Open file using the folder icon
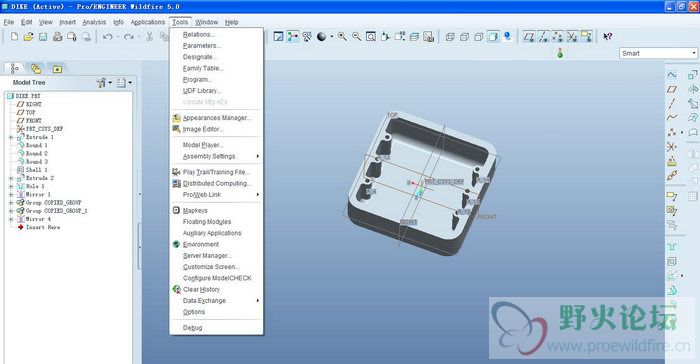Image resolution: width=700 pixels, height=364 pixels. click(29, 37)
